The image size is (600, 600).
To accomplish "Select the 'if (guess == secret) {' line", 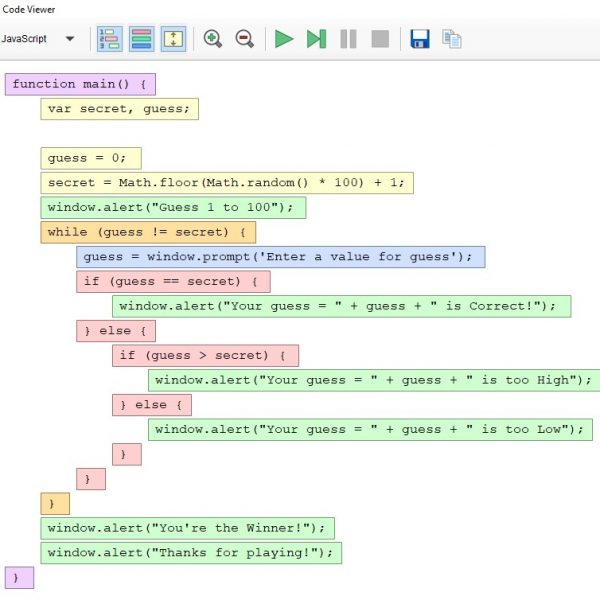I will [x=173, y=282].
